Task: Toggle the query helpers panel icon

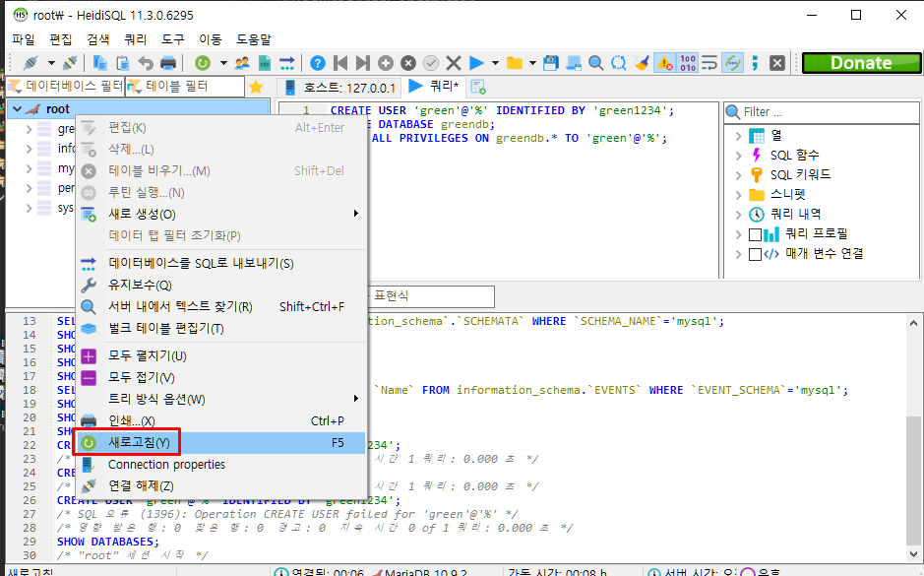Action: tap(732, 62)
